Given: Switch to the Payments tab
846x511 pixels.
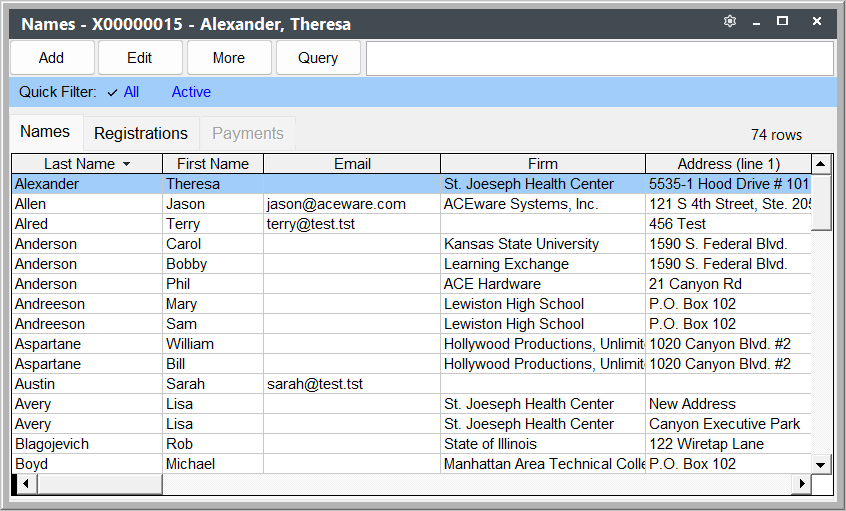Looking at the screenshot, I should point(248,133).
